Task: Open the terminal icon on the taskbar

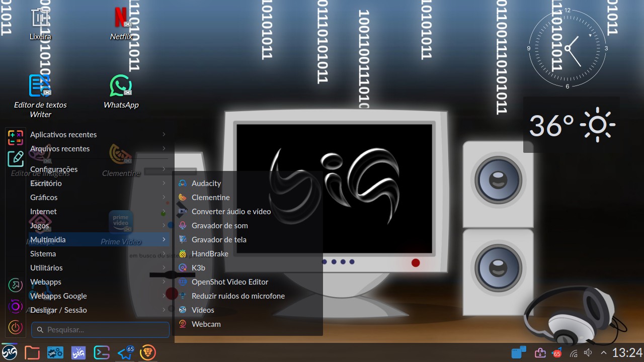Action: (x=102, y=352)
